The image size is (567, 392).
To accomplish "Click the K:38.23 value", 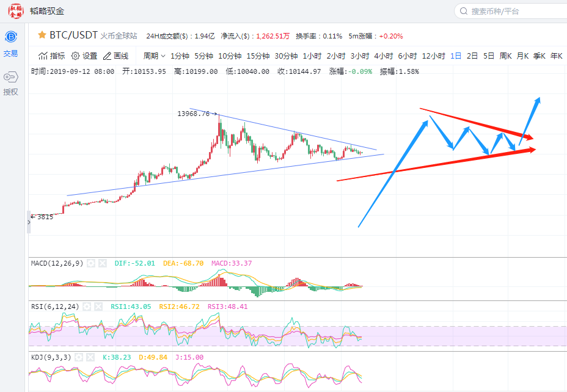I will click(x=117, y=357).
